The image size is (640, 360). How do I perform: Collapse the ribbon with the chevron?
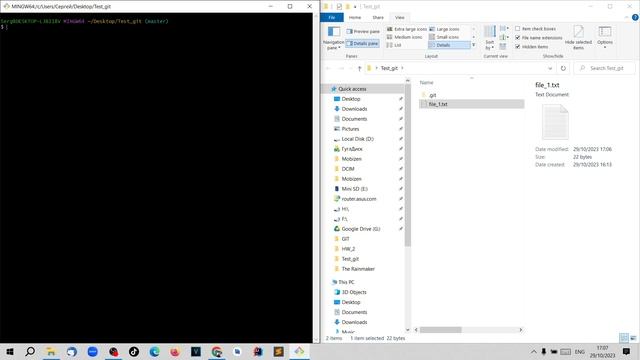tap(627, 17)
